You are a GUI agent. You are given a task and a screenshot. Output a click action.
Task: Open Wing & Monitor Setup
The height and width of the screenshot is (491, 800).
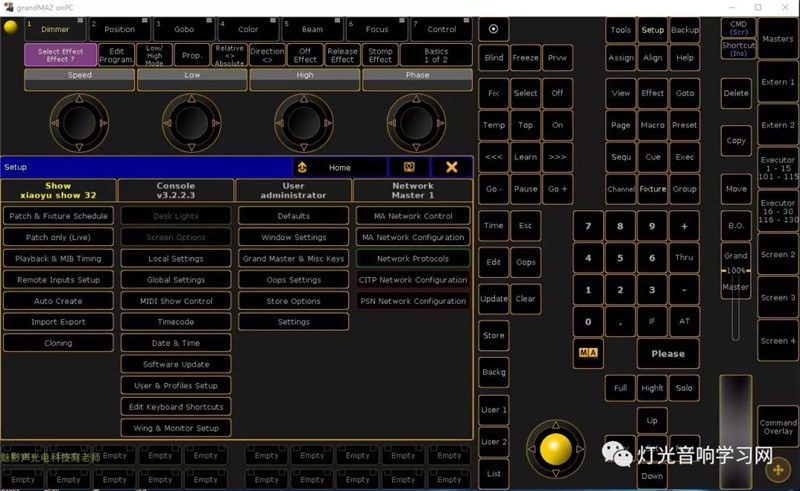click(x=176, y=428)
